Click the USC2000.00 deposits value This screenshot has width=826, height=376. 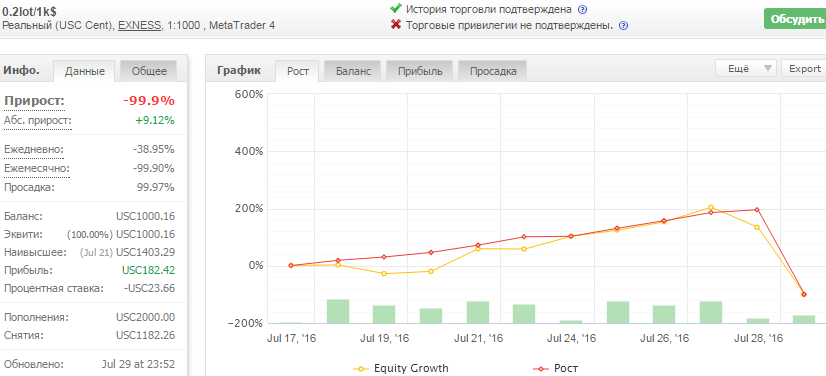click(145, 318)
